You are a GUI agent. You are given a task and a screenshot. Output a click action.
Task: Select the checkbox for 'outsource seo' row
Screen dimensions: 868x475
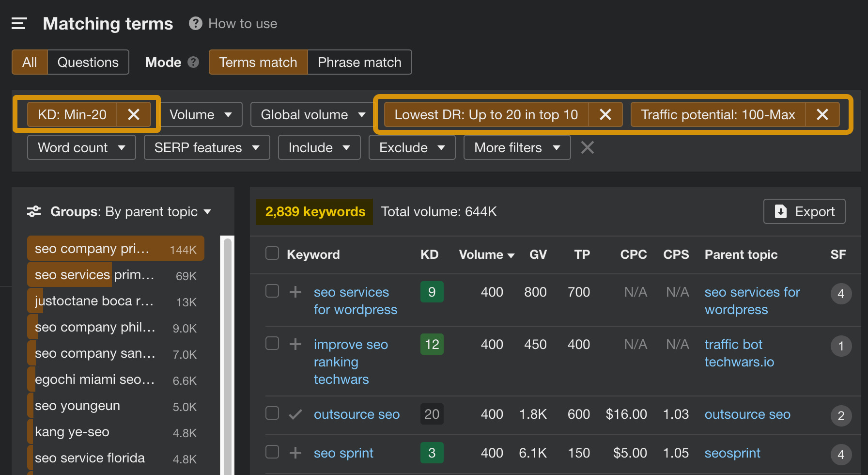pyautogui.click(x=272, y=413)
